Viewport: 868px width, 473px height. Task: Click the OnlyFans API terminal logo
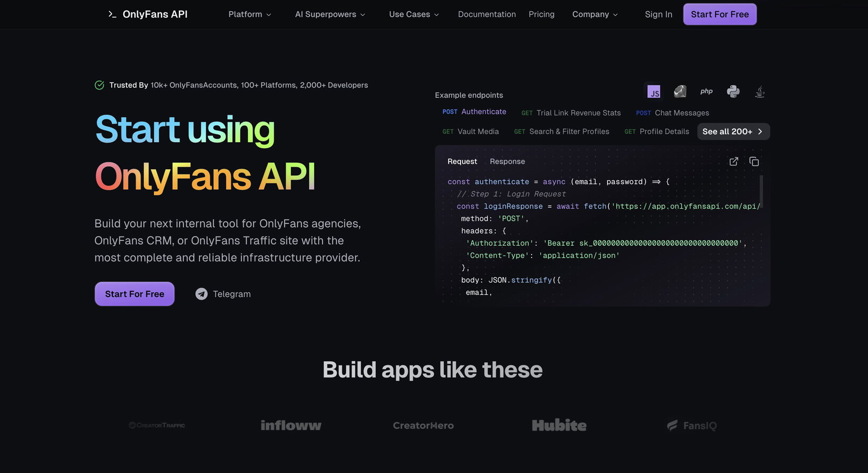(148, 14)
